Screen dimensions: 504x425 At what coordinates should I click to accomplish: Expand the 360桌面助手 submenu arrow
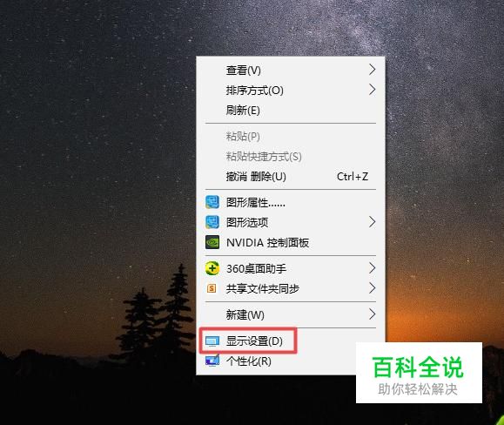click(372, 268)
